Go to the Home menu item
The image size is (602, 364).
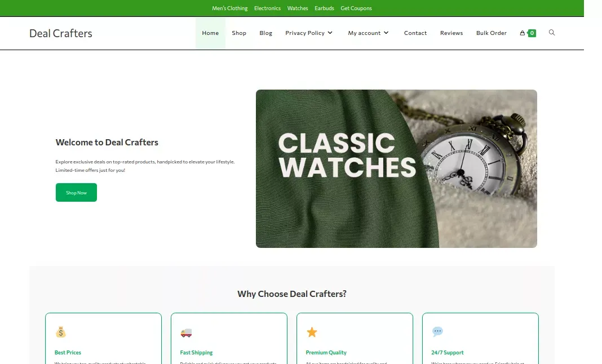coord(210,33)
